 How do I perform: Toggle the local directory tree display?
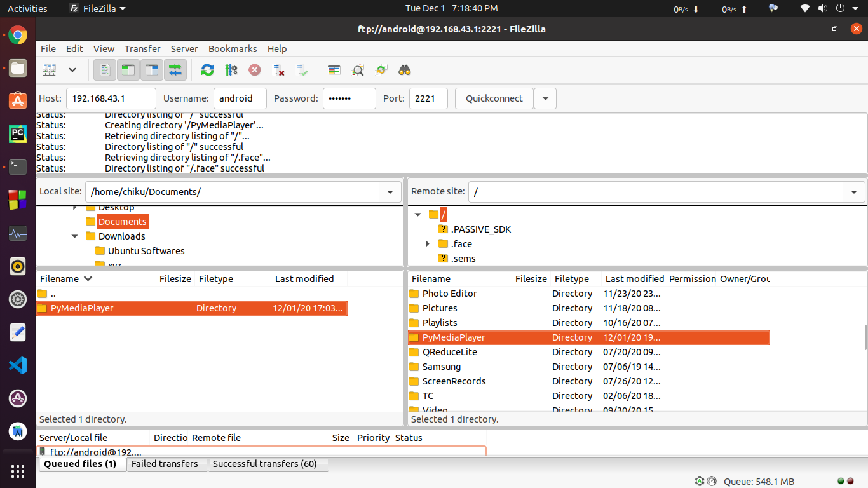coord(128,70)
